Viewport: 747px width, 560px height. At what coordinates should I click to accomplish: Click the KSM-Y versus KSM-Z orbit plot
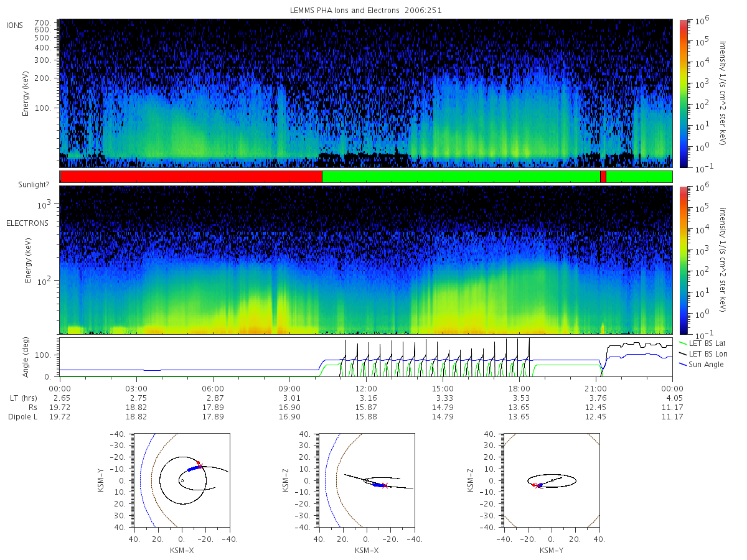(x=551, y=480)
